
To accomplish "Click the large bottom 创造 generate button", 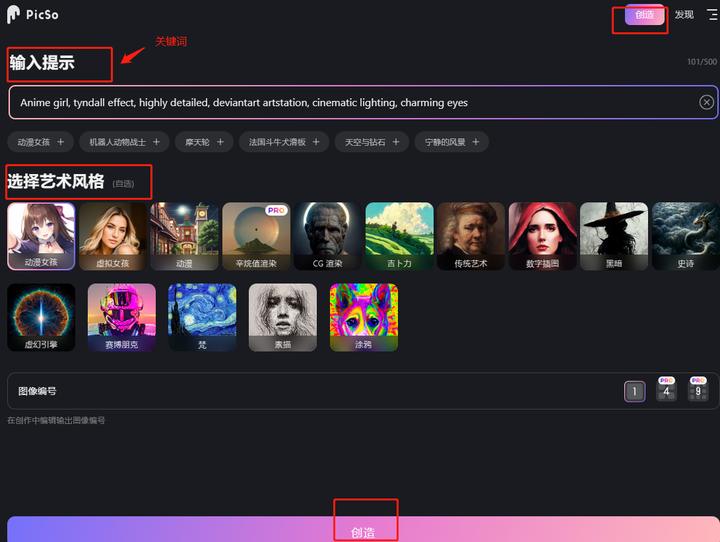I will (x=363, y=530).
